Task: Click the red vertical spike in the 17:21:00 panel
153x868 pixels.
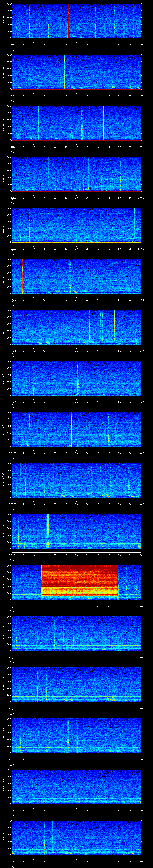Action: point(23,276)
